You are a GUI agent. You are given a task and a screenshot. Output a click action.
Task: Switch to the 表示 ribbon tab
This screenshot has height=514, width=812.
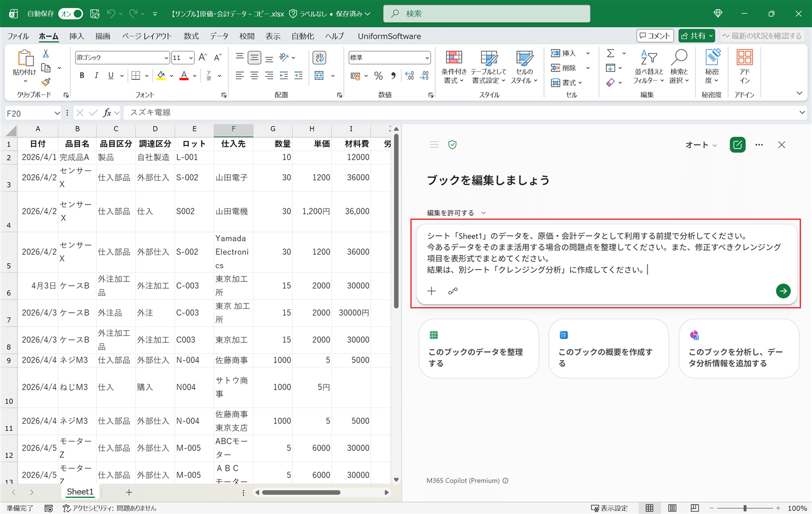click(273, 36)
